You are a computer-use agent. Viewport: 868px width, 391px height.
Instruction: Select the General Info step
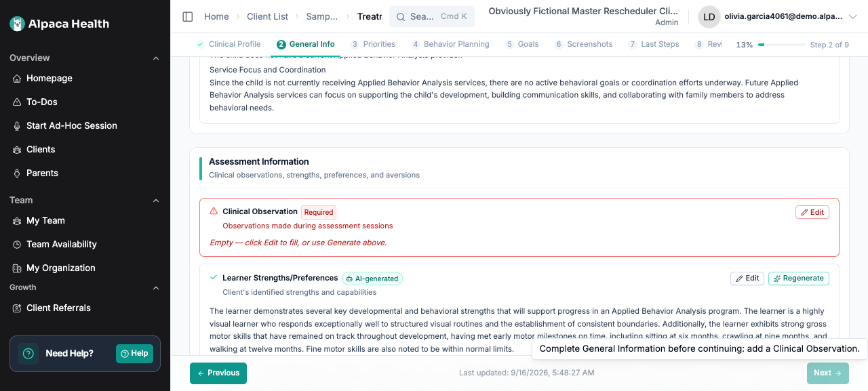coord(306,44)
